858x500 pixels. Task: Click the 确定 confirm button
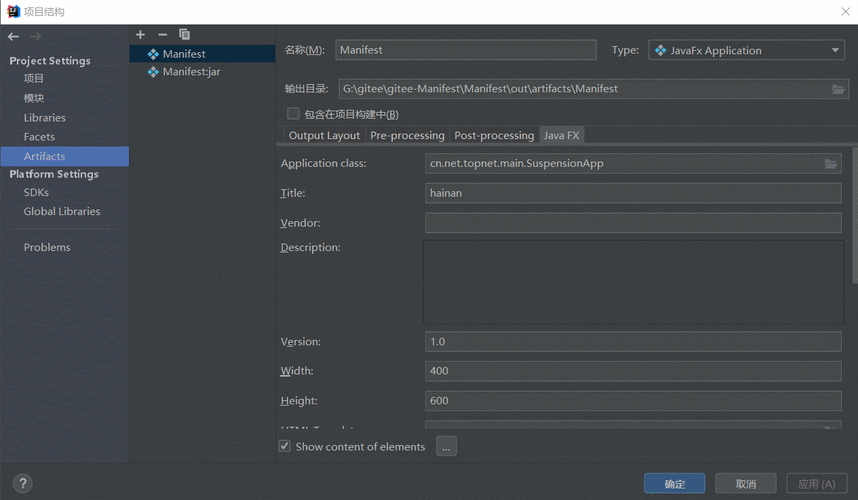(x=674, y=484)
